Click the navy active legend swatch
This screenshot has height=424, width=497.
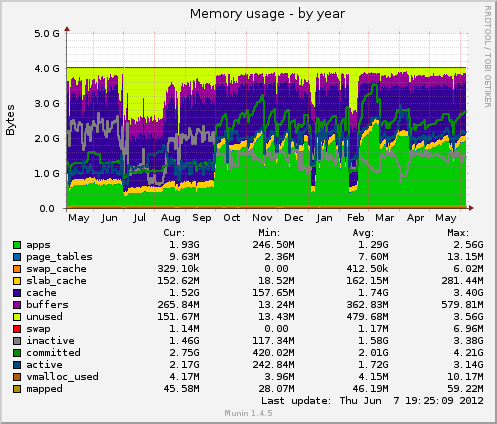pyautogui.click(x=17, y=365)
